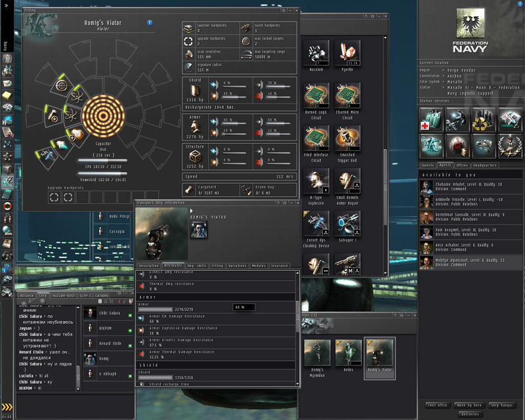Image resolution: width=525 pixels, height=420 pixels.
Task: Select the Small Remote Armor Repair module
Action: (348, 181)
